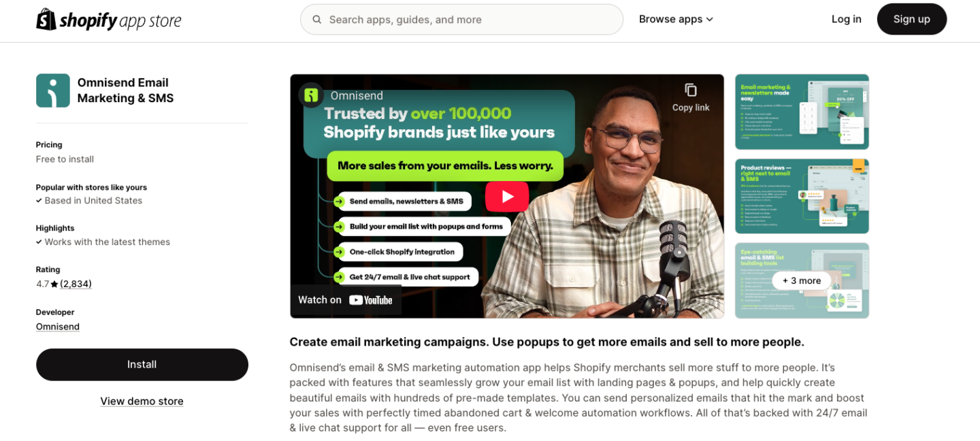
Task: Type in the Search apps field
Action: [470, 20]
